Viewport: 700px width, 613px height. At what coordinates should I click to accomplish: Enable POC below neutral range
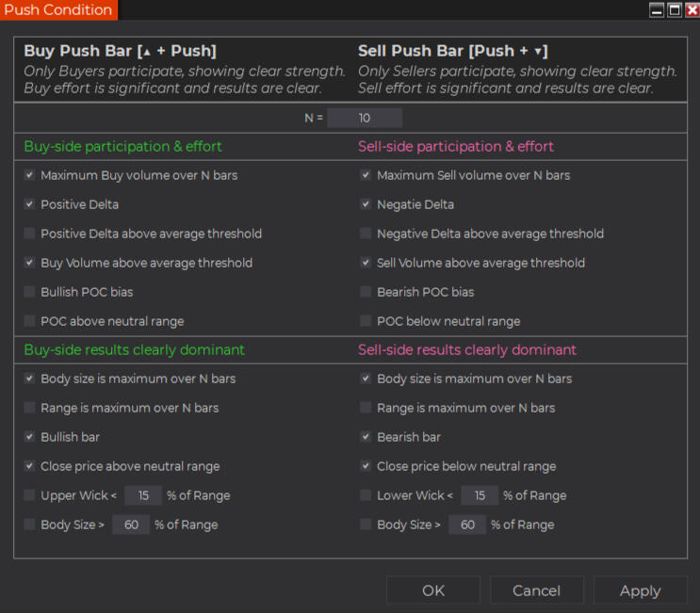[366, 321]
